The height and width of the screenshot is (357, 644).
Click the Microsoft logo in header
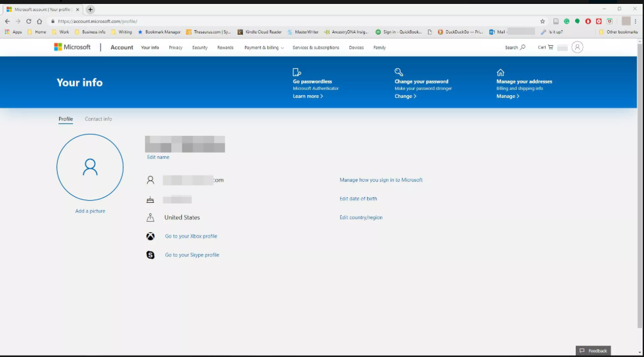point(72,47)
